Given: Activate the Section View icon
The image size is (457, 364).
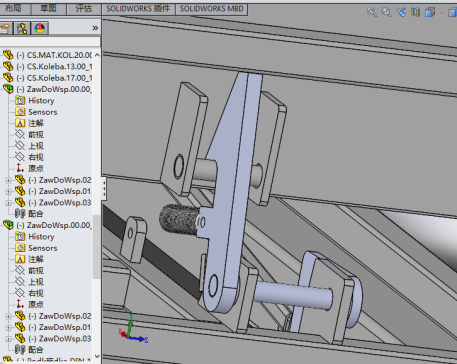Looking at the screenshot, I should pyautogui.click(x=415, y=12).
